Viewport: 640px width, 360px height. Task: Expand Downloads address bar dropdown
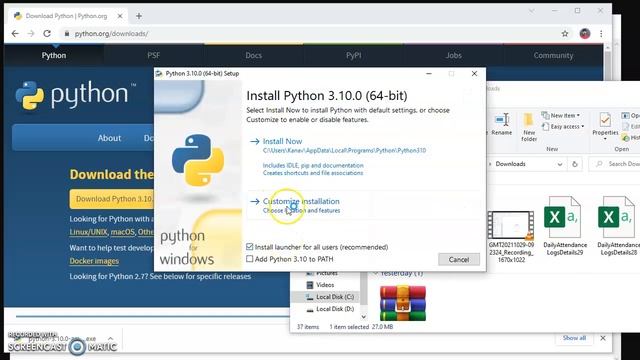[560, 164]
